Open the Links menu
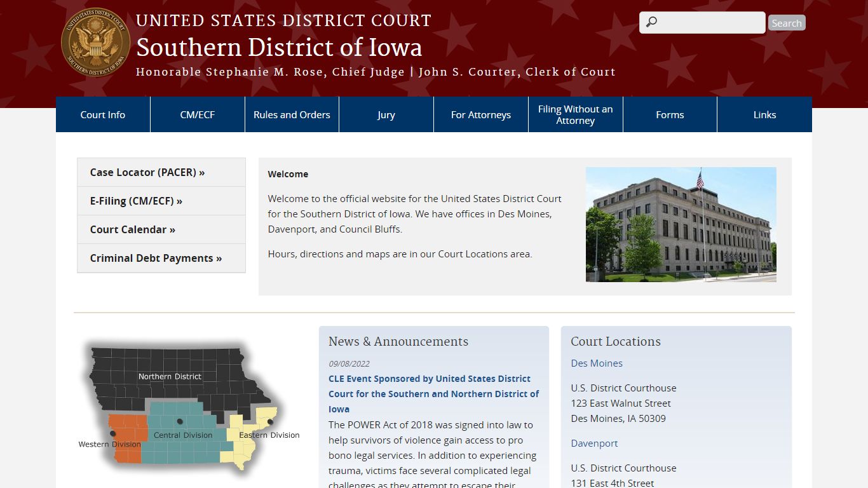 tap(764, 114)
